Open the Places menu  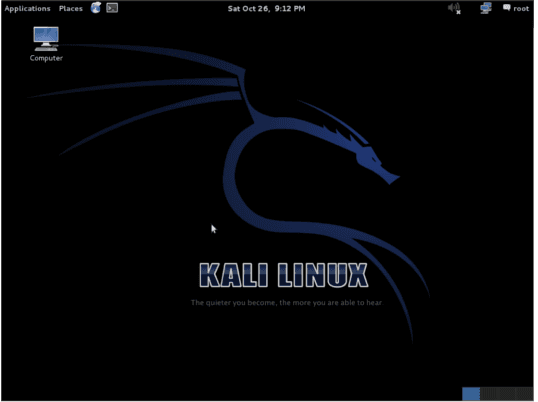coord(71,9)
